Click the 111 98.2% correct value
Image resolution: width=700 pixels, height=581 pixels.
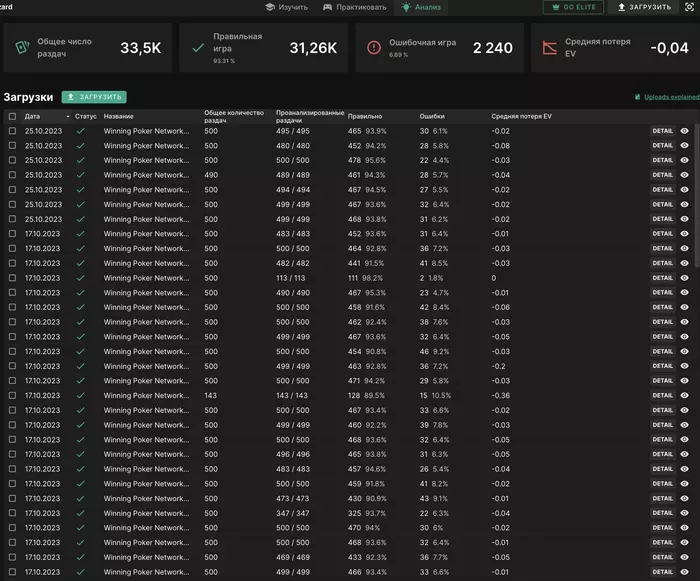coord(365,278)
